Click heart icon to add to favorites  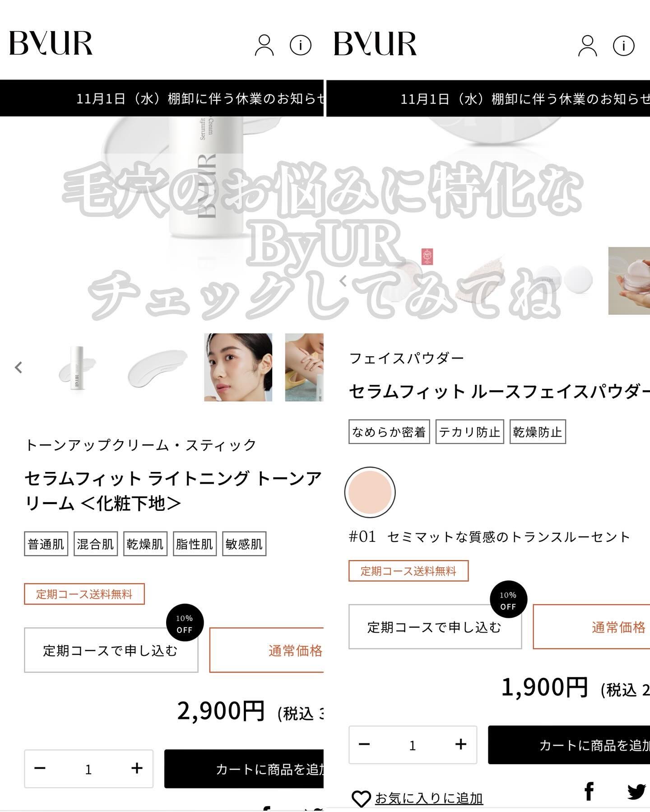click(361, 799)
